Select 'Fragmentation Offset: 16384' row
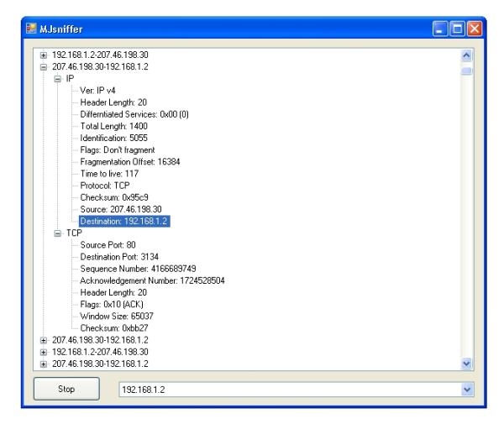 [130, 162]
